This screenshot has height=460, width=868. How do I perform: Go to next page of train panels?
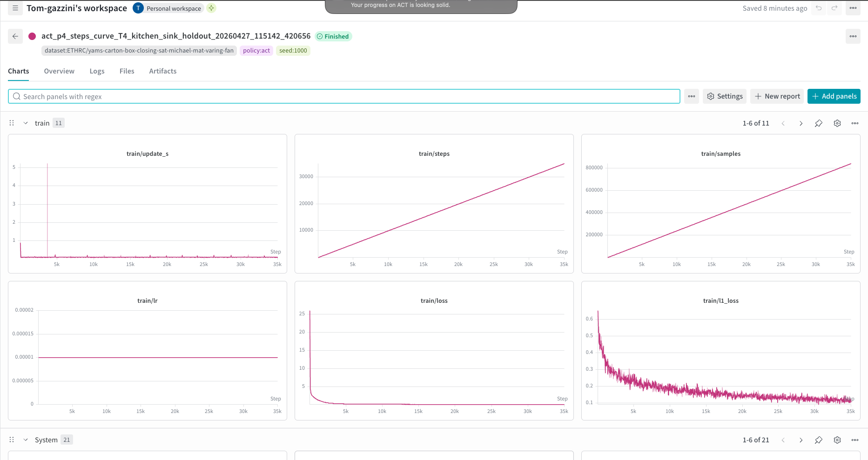pyautogui.click(x=801, y=123)
